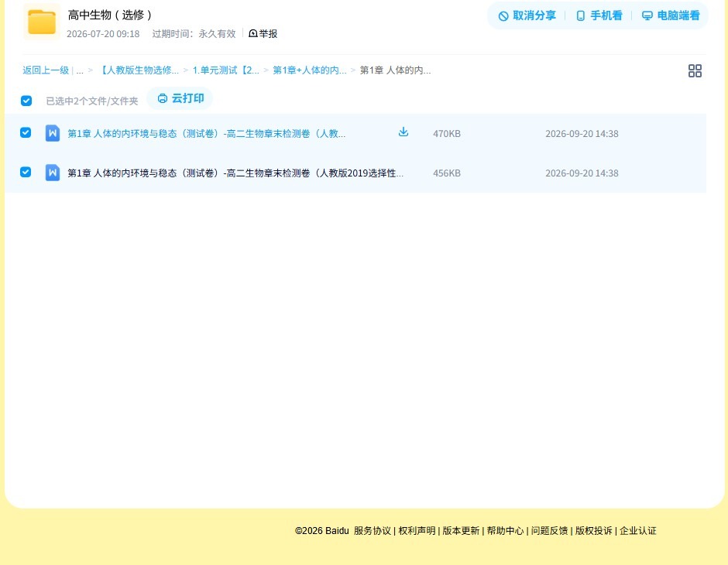
Task: Open 电脑端看 to view on desktop client
Action: (671, 15)
